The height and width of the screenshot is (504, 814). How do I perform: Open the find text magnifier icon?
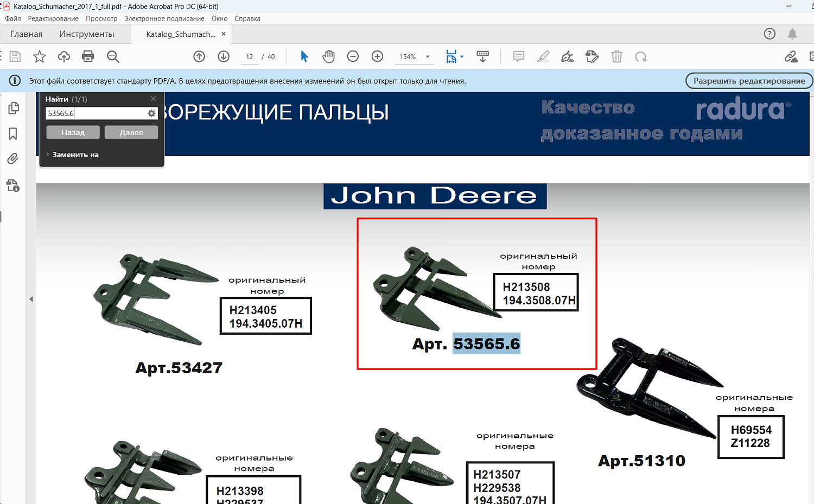pyautogui.click(x=113, y=56)
